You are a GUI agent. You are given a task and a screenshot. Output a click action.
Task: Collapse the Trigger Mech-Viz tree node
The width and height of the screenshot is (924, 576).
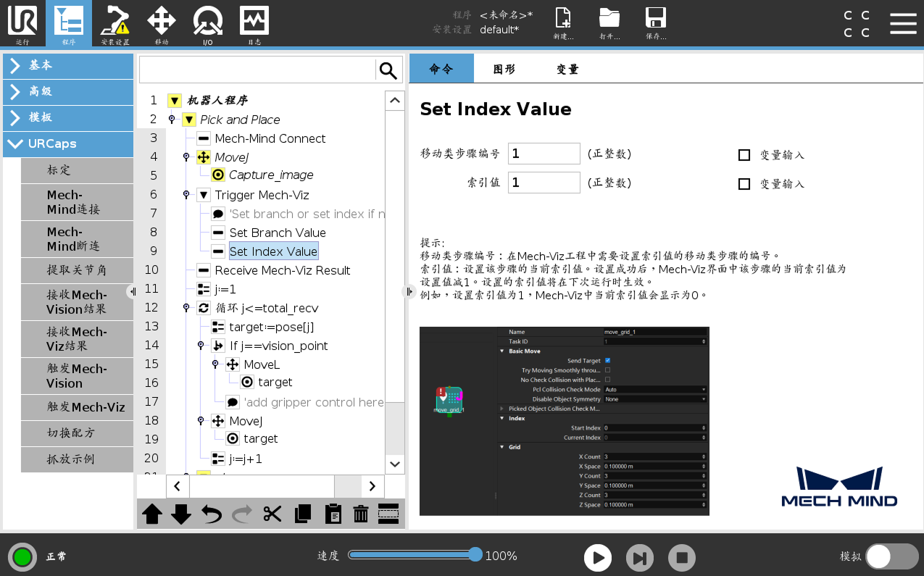tap(203, 194)
